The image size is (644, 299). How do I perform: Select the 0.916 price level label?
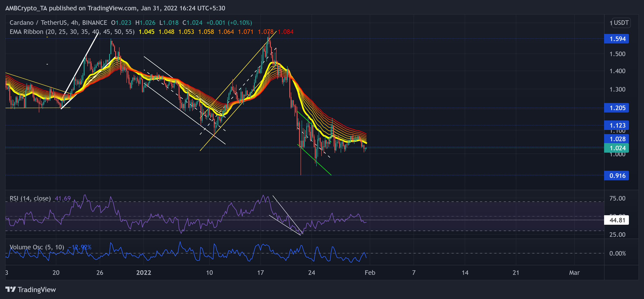pyautogui.click(x=616, y=175)
